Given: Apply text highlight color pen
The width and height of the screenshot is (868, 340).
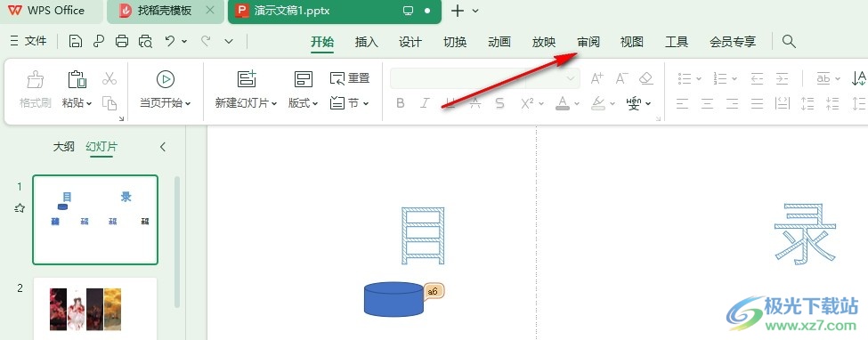Looking at the screenshot, I should coord(597,103).
